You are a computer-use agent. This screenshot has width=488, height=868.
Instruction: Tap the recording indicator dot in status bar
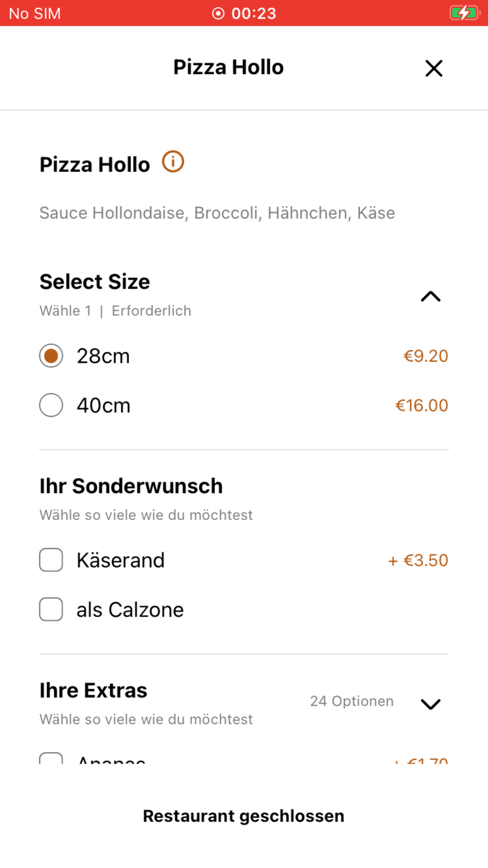[x=218, y=13]
